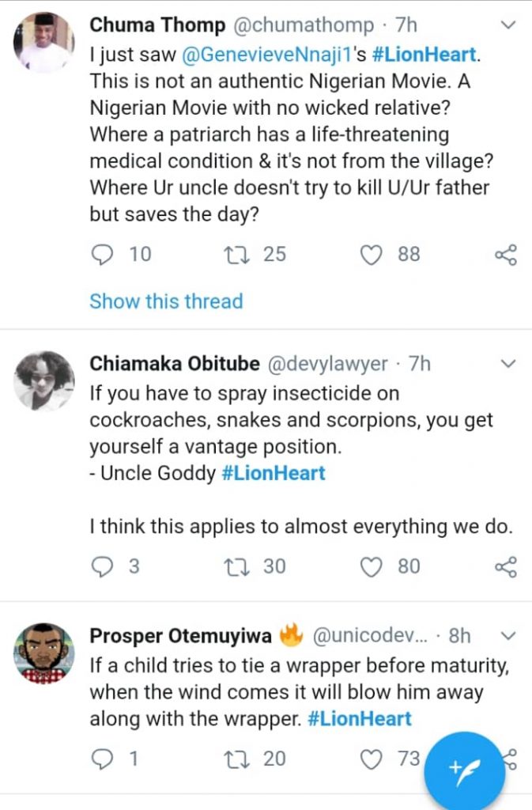Like Prosper Otemuyiwa's tweet
Image resolution: width=532 pixels, height=810 pixels.
coord(372,759)
